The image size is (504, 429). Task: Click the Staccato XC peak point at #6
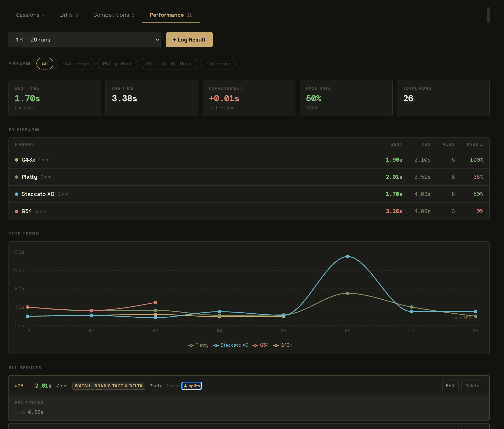(x=348, y=257)
